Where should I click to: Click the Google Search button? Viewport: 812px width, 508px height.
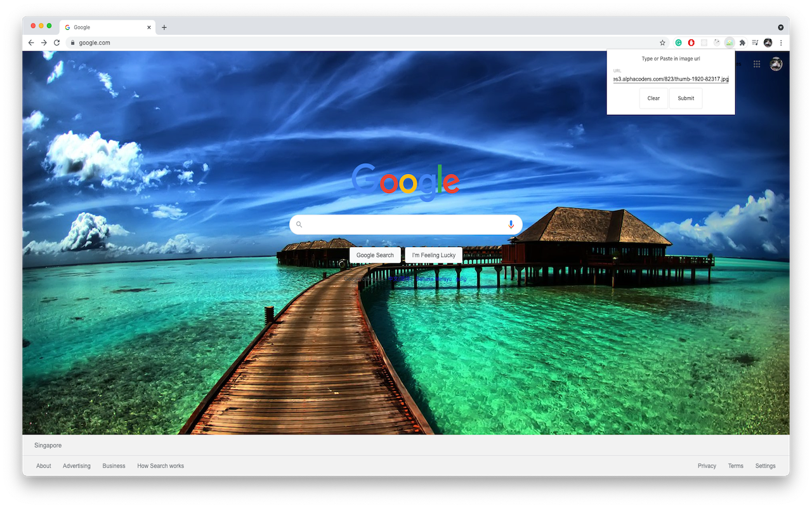coord(375,255)
